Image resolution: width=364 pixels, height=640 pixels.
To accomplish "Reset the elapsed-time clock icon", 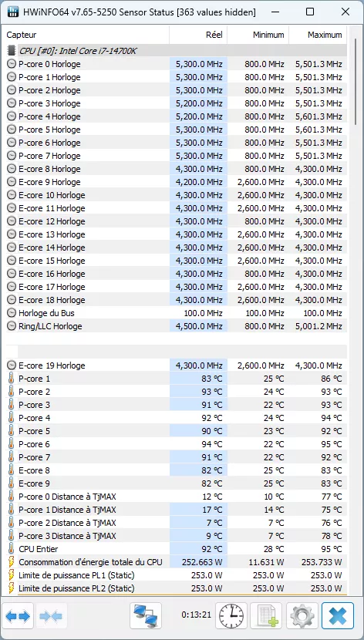I will (x=231, y=615).
